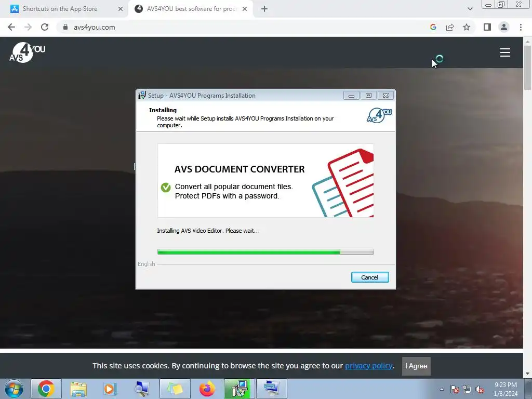Open the Windows Start menu

14,389
